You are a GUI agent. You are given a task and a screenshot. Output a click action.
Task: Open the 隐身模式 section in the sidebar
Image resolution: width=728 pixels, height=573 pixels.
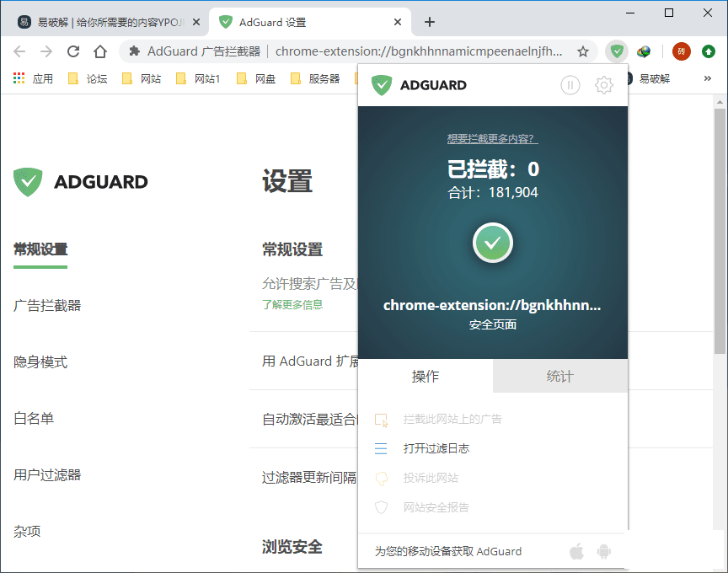click(40, 362)
